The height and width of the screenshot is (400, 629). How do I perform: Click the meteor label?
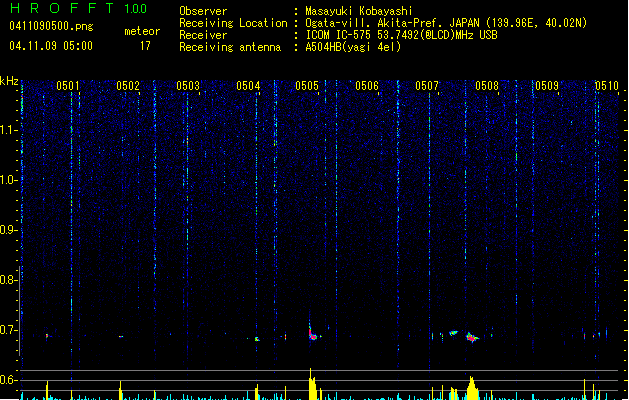pos(142,31)
